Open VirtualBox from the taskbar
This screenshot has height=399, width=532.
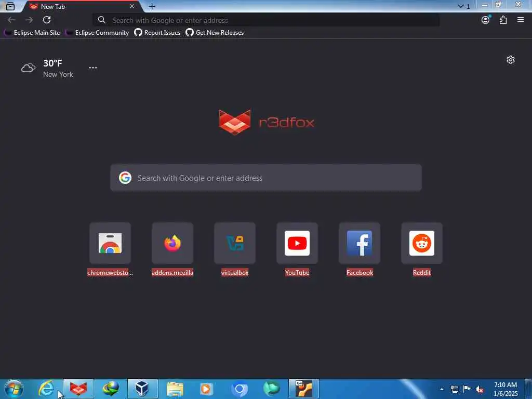pyautogui.click(x=142, y=389)
